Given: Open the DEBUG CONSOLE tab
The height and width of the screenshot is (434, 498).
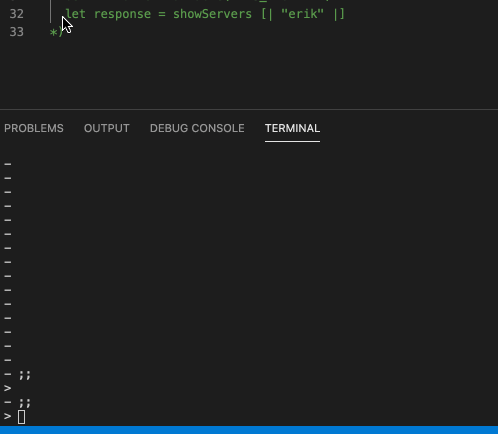Looking at the screenshot, I should coord(197,128).
